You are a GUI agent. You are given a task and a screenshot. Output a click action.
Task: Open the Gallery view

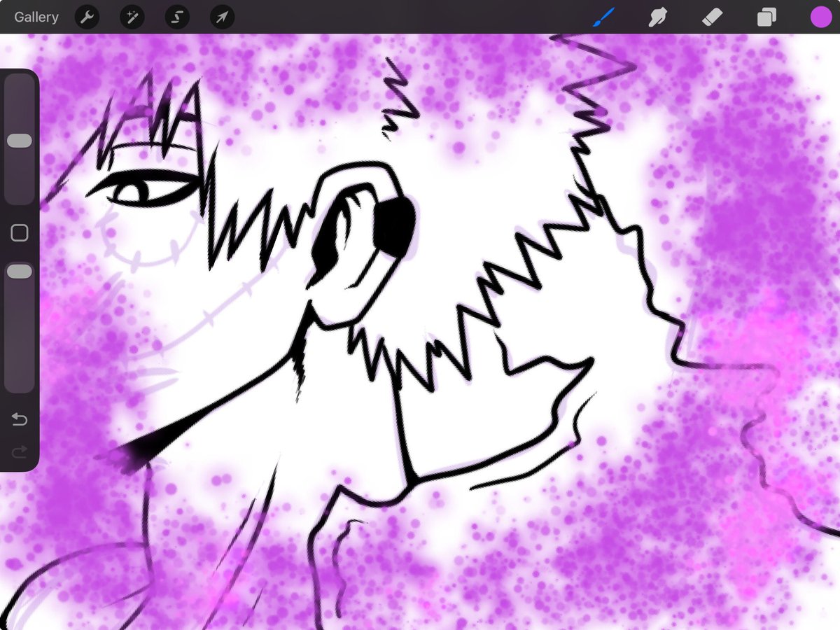pos(36,17)
